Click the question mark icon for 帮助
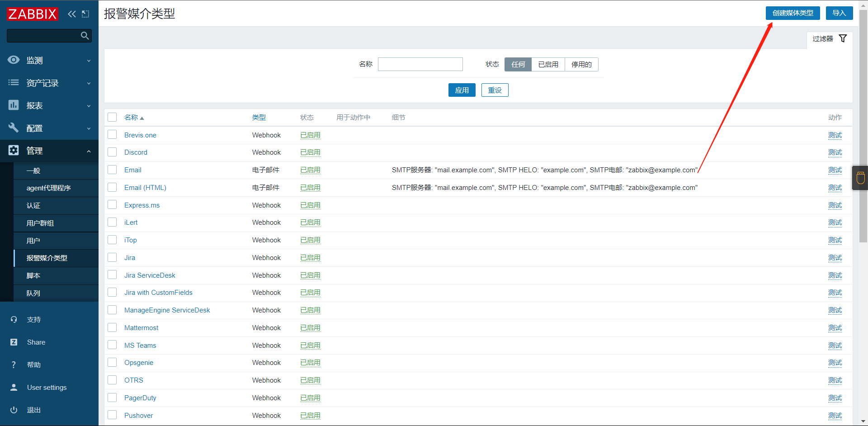Viewport: 868px width, 426px height. [x=14, y=365]
